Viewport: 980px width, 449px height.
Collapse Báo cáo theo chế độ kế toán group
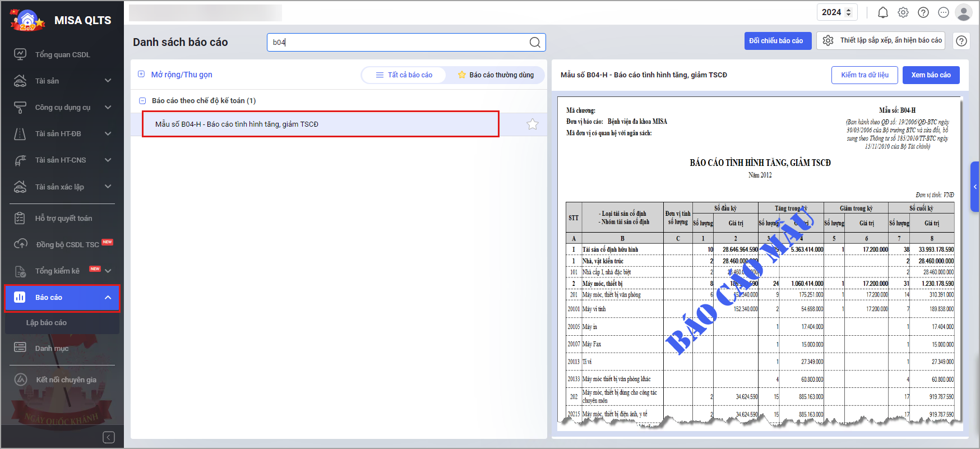coord(142,101)
